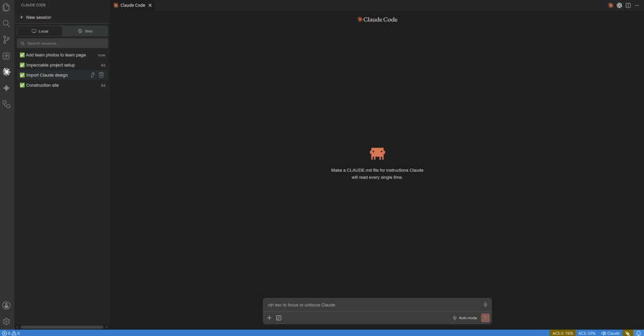Image resolution: width=644 pixels, height=336 pixels.
Task: Split the editor with the layout icon
Action: tap(628, 6)
